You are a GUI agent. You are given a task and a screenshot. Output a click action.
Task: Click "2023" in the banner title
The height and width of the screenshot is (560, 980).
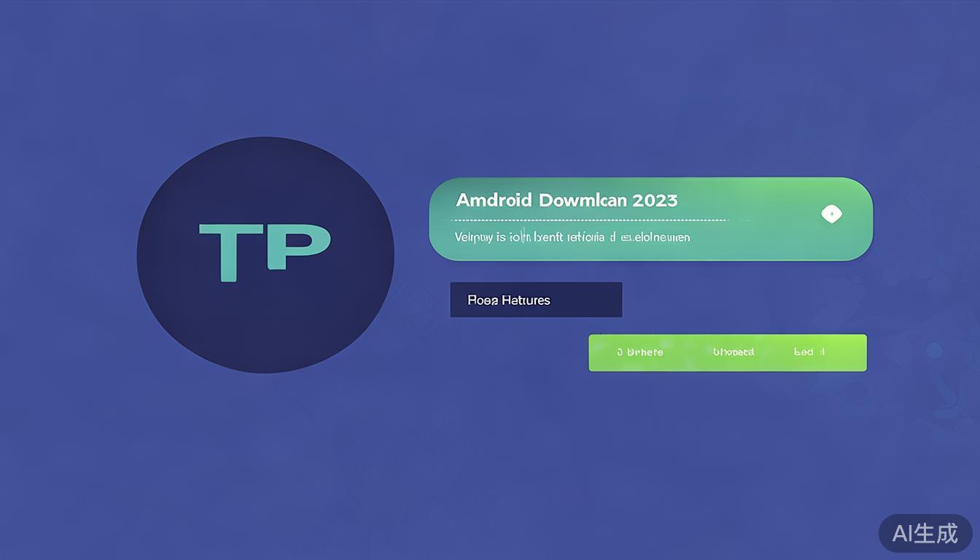click(x=654, y=200)
